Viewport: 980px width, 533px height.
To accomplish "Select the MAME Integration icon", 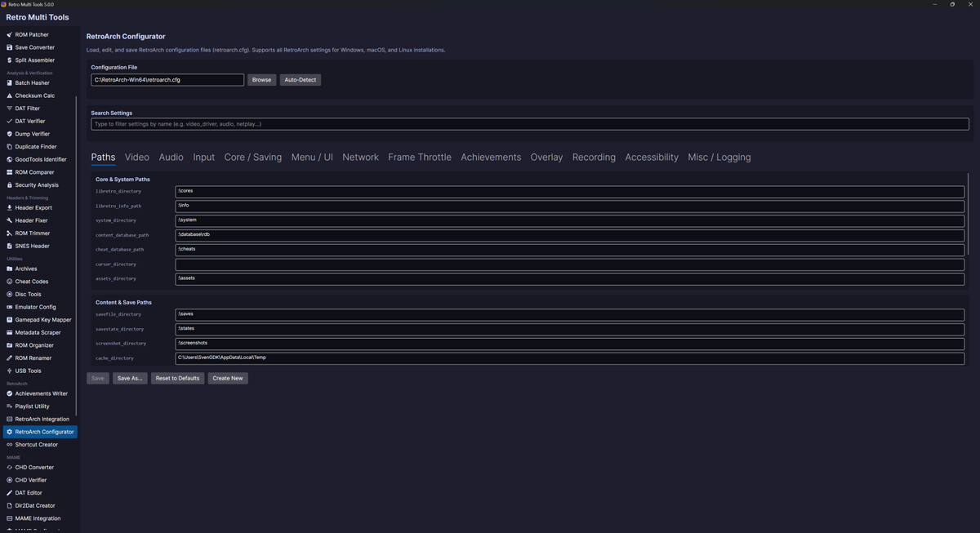I will pyautogui.click(x=10, y=518).
